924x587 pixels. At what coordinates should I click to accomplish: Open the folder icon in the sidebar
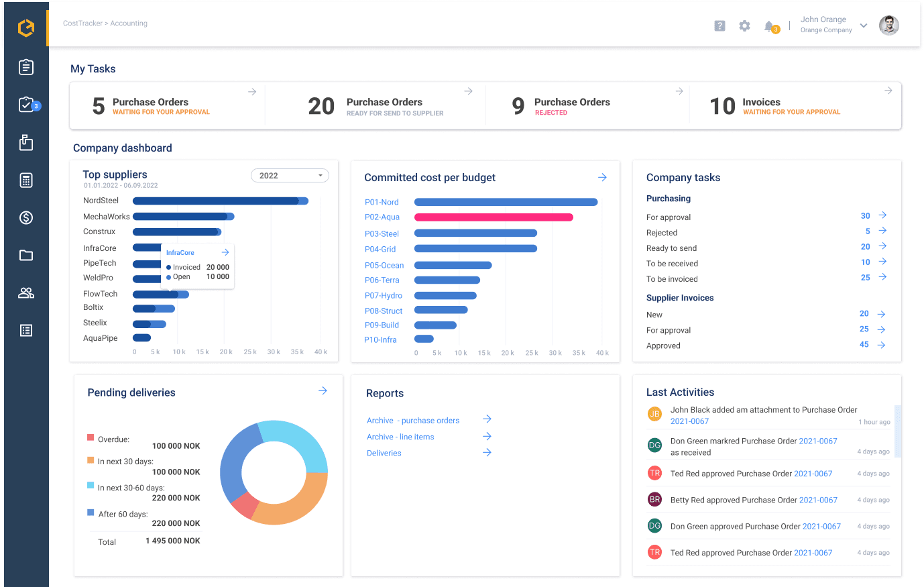tap(25, 255)
